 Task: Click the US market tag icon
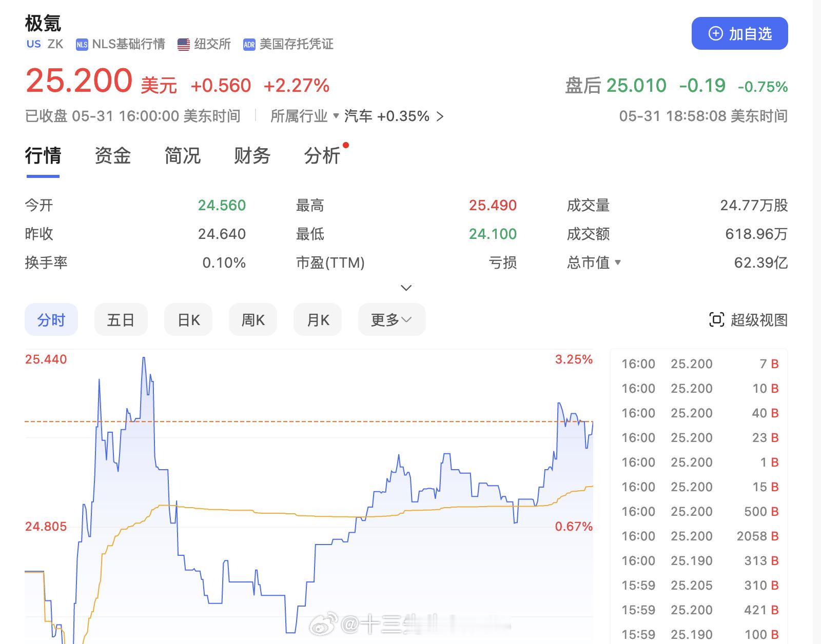coord(34,44)
